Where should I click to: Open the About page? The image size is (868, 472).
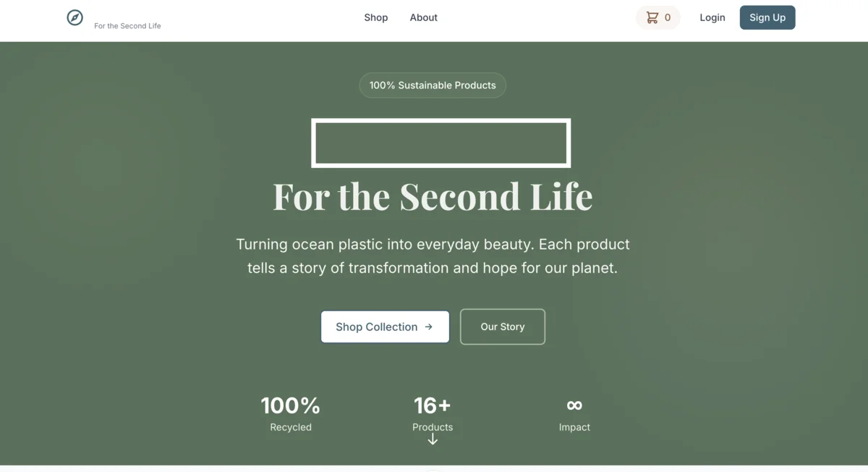[423, 17]
